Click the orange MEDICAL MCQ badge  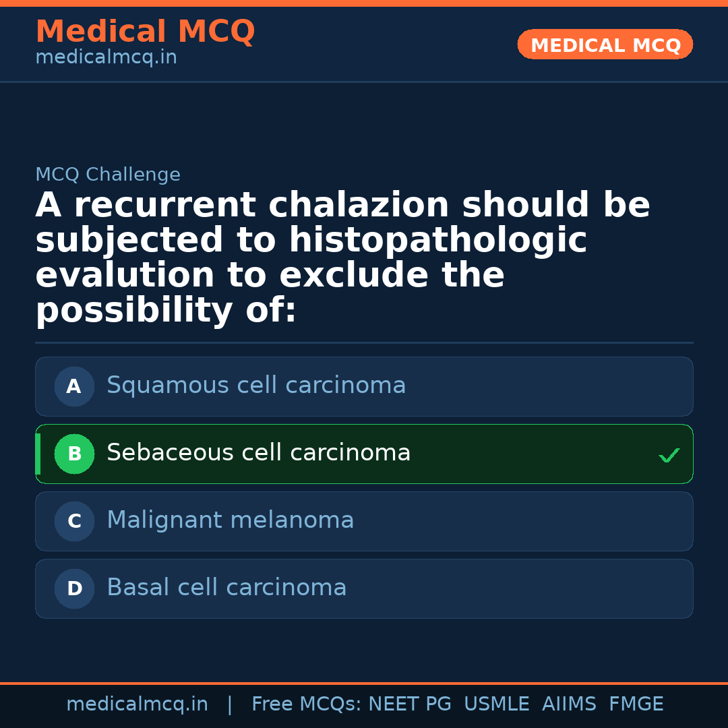click(605, 44)
